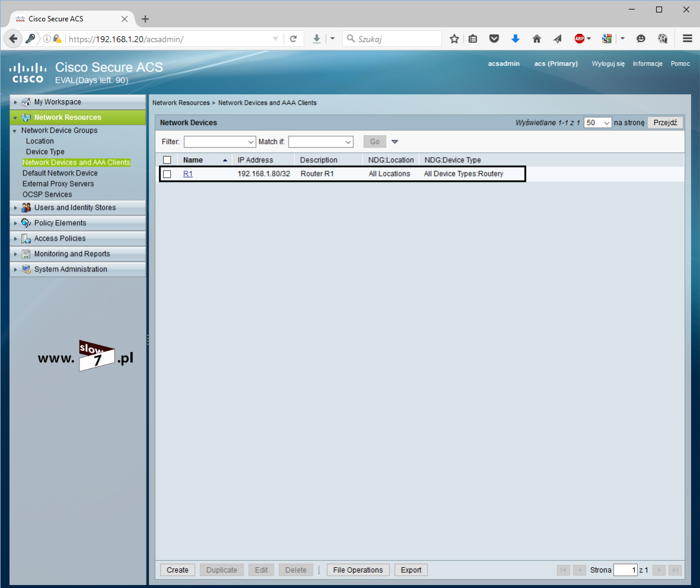Go to the browser home page icon
Image resolution: width=700 pixels, height=588 pixels.
[x=536, y=39]
